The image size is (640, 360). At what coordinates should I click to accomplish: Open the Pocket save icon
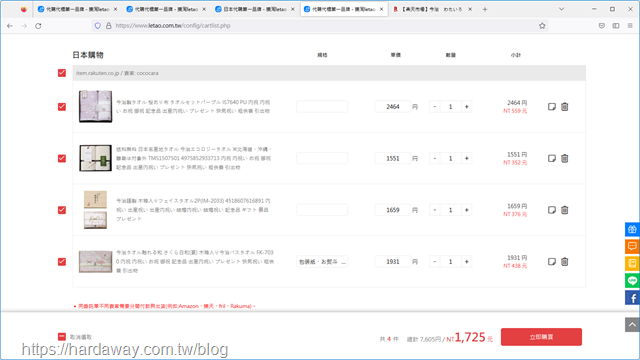(x=602, y=26)
